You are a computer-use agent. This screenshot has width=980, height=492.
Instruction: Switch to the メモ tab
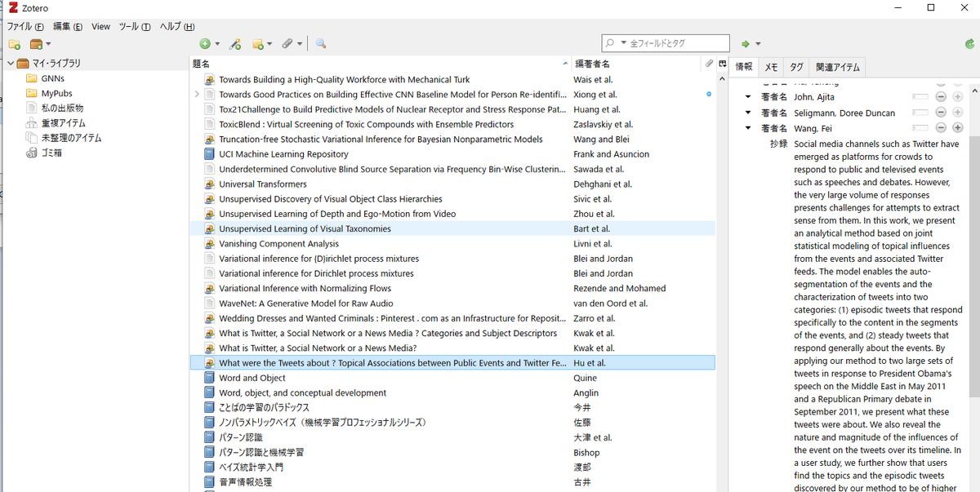point(770,67)
